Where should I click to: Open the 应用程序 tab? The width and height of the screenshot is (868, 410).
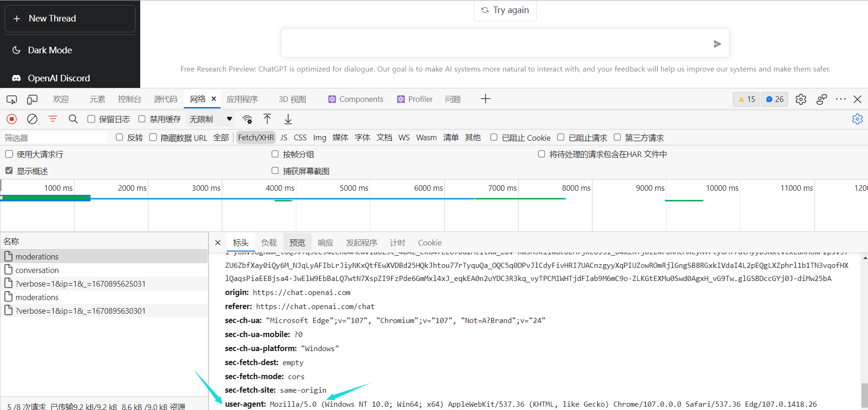(242, 99)
